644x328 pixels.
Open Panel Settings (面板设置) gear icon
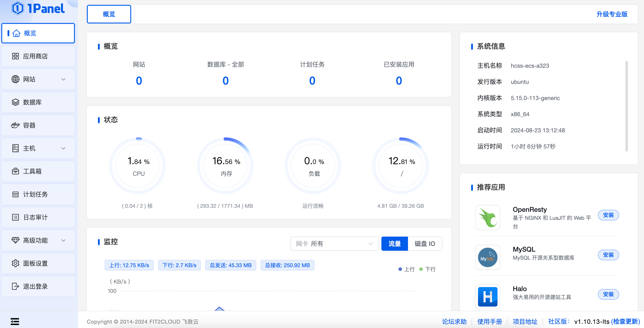(x=15, y=263)
